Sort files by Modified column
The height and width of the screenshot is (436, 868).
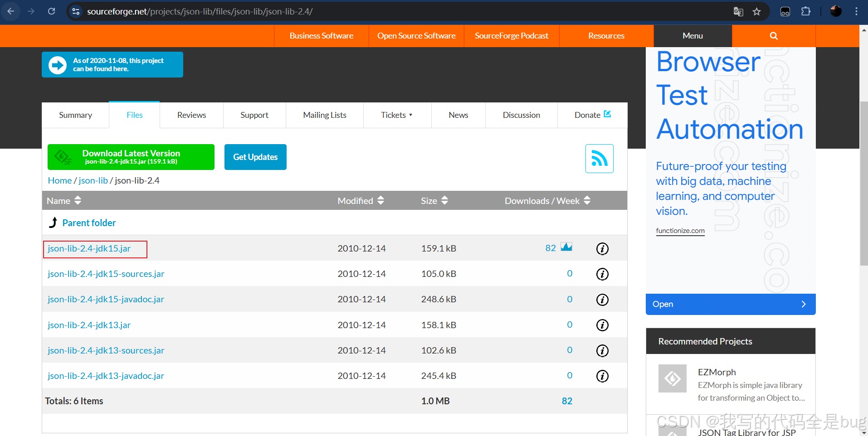click(361, 200)
